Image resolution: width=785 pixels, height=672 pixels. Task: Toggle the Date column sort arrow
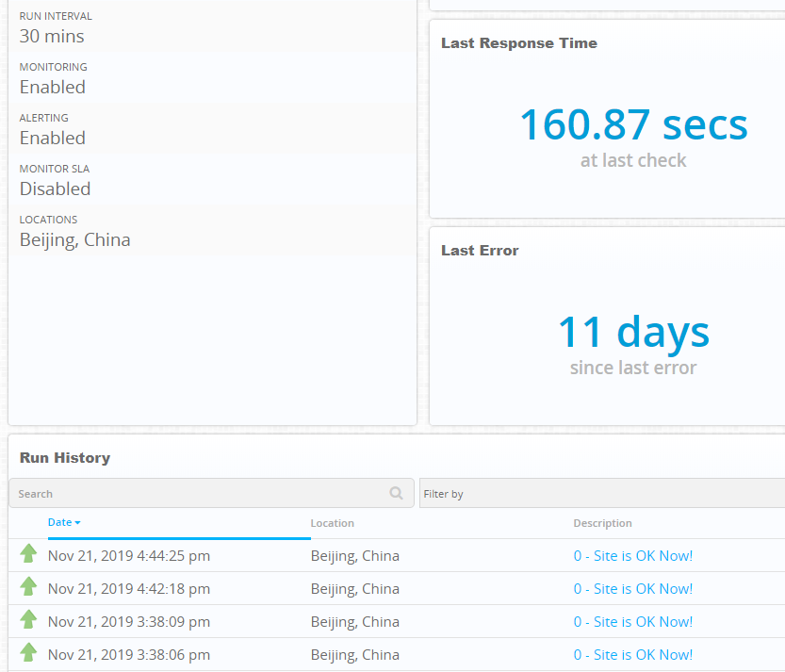tap(77, 522)
